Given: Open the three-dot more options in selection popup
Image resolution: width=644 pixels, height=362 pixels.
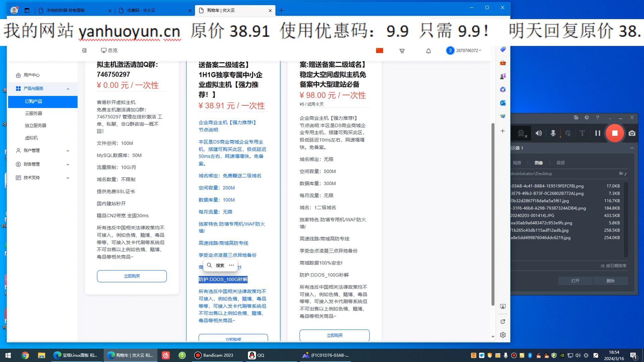Looking at the screenshot, I should point(231,265).
